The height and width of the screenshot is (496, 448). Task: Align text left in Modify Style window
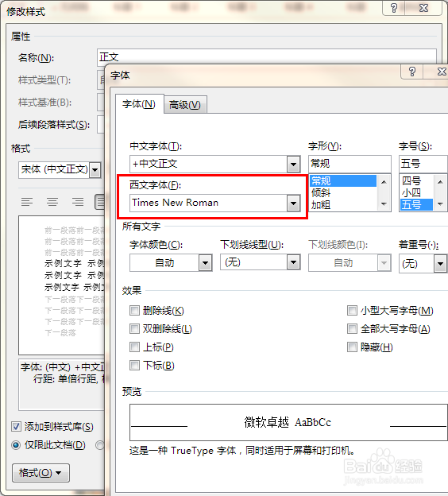point(27,202)
